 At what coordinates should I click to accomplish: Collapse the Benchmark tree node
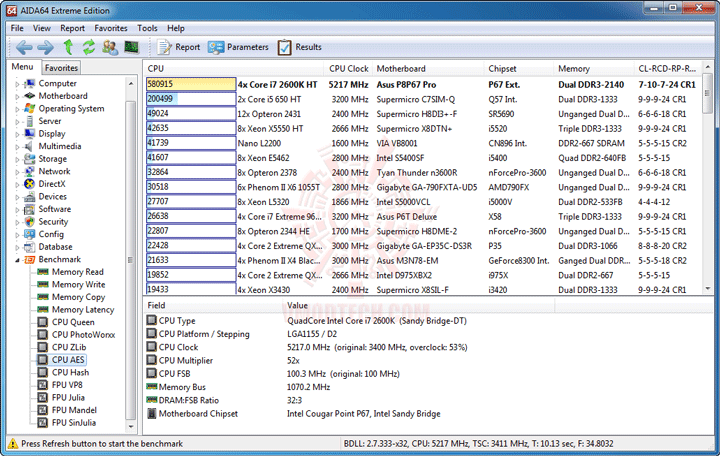coord(17,260)
